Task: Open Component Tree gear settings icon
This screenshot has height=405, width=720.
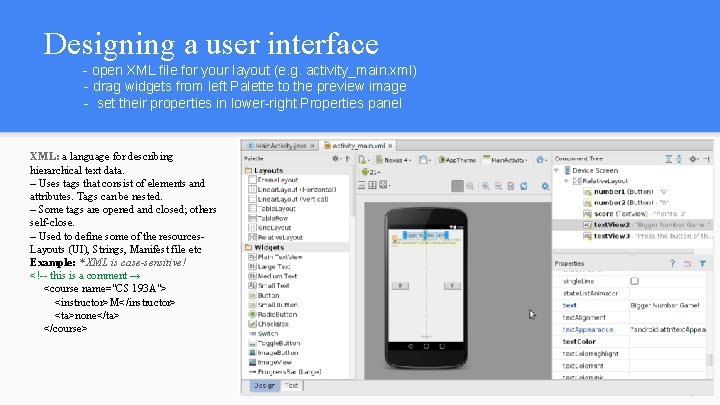Action: (x=693, y=159)
